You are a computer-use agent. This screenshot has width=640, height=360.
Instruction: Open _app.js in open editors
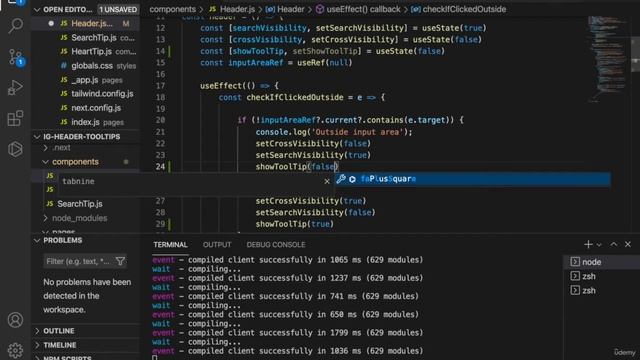[84, 80]
